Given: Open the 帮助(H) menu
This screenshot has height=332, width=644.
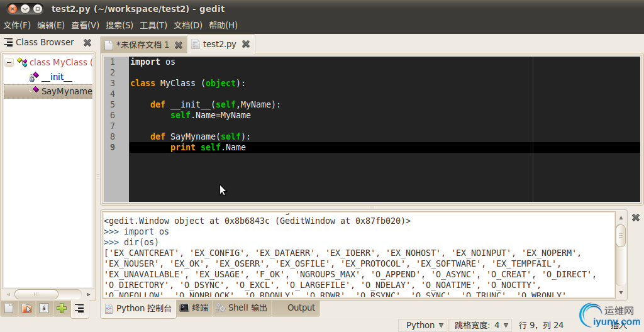Looking at the screenshot, I should [223, 26].
